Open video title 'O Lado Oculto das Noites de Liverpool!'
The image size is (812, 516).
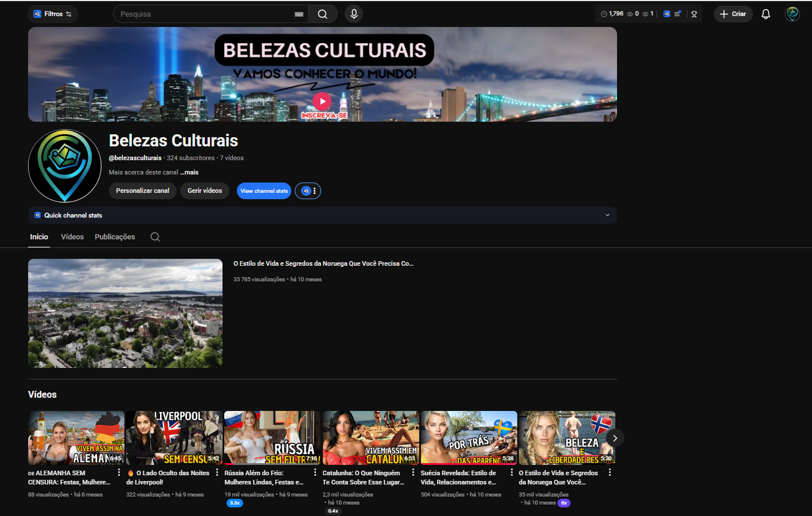point(168,478)
